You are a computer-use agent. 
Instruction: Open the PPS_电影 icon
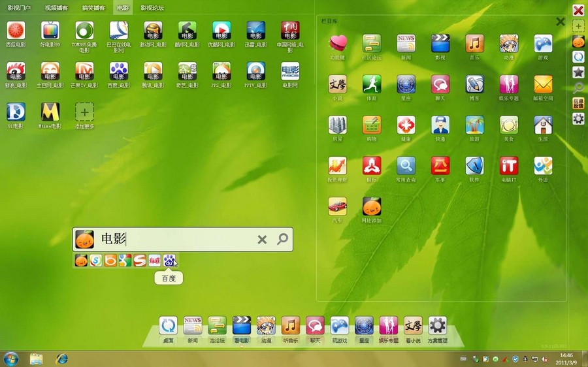(221, 71)
